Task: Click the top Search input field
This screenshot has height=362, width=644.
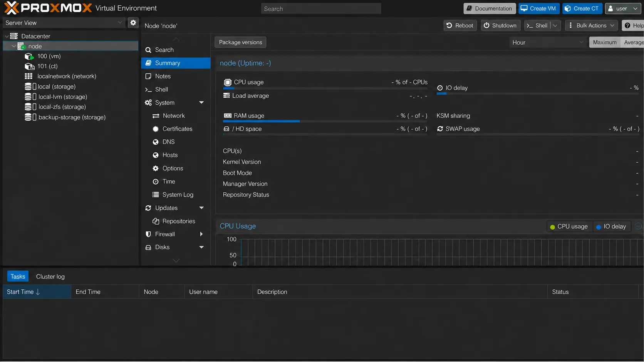Action: pos(321,8)
